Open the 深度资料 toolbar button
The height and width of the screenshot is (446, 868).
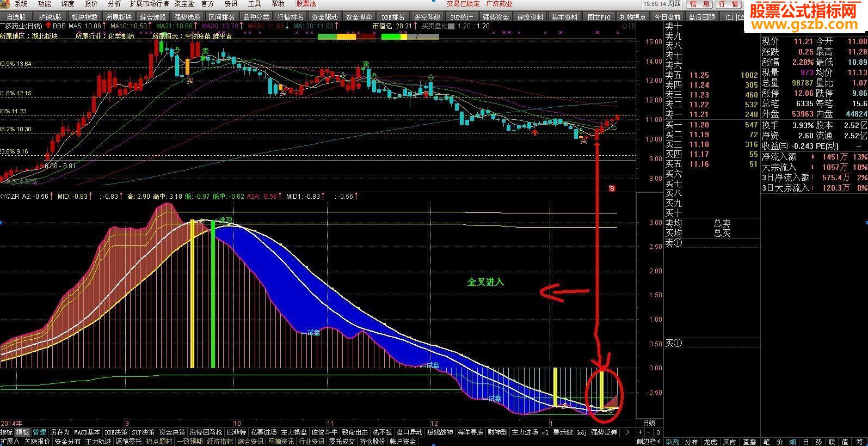coord(530,17)
